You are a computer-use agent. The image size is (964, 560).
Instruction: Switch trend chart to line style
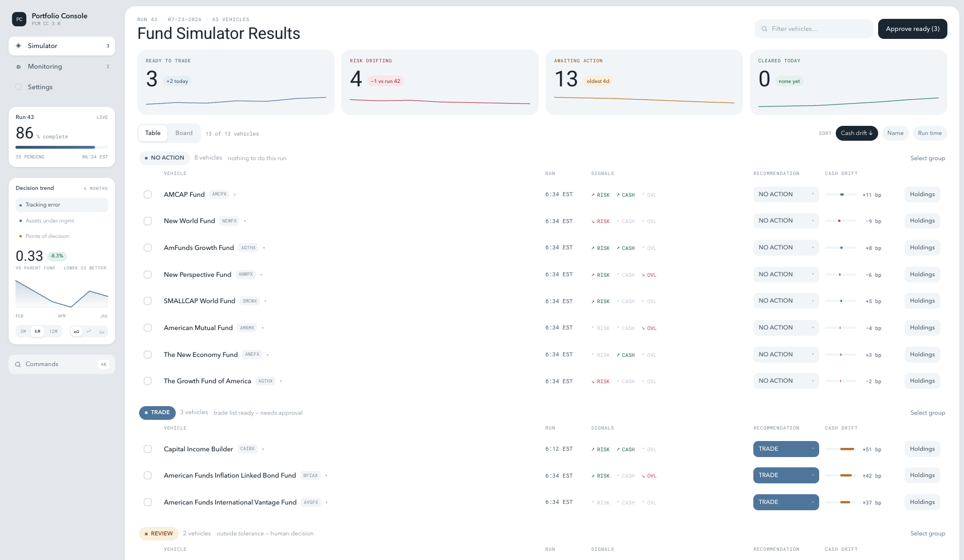(x=89, y=332)
